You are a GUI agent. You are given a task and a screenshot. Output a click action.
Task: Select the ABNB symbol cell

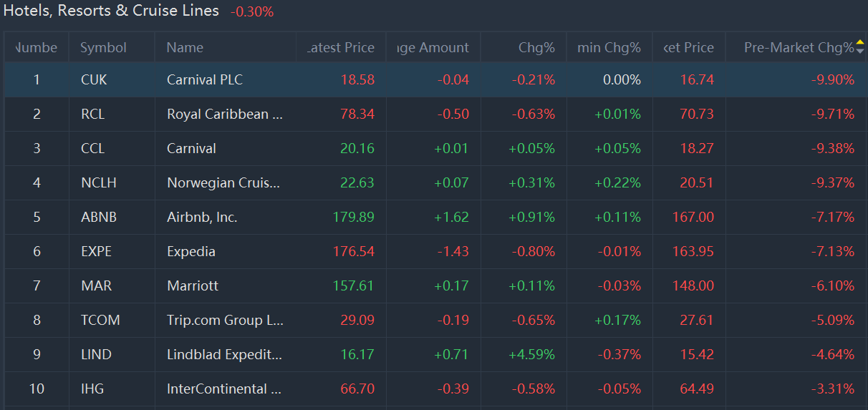pos(98,217)
